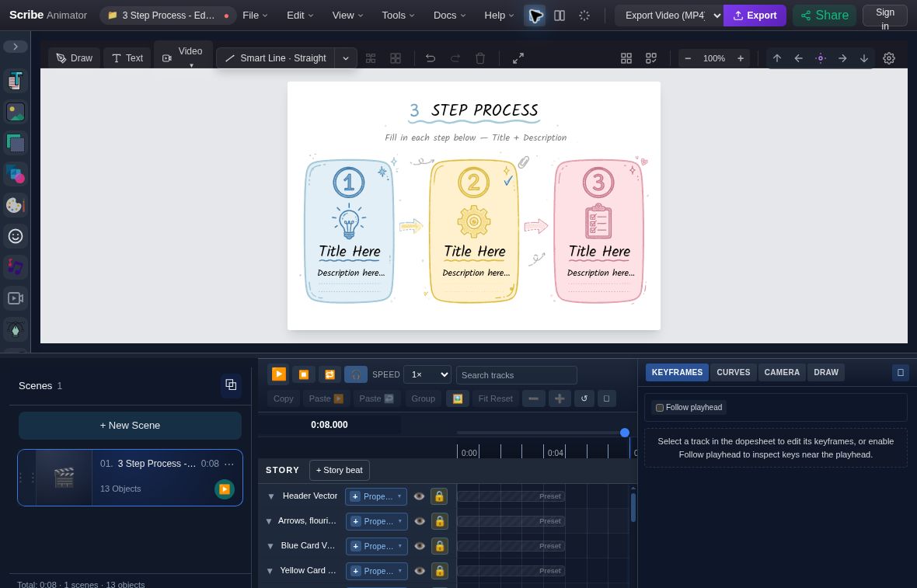This screenshot has height=588, width=917.
Task: Enable the Follow playhead checkbox
Action: point(660,407)
